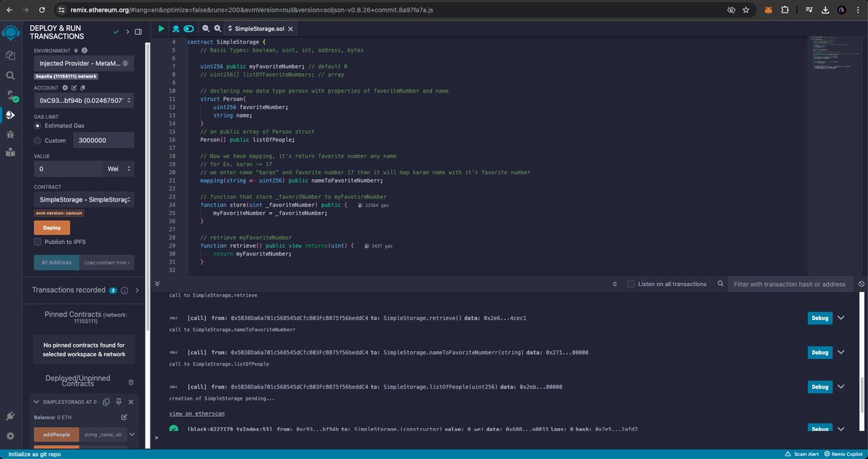Click the info icon beside Transactions recorded
868x459 pixels.
coord(124,290)
